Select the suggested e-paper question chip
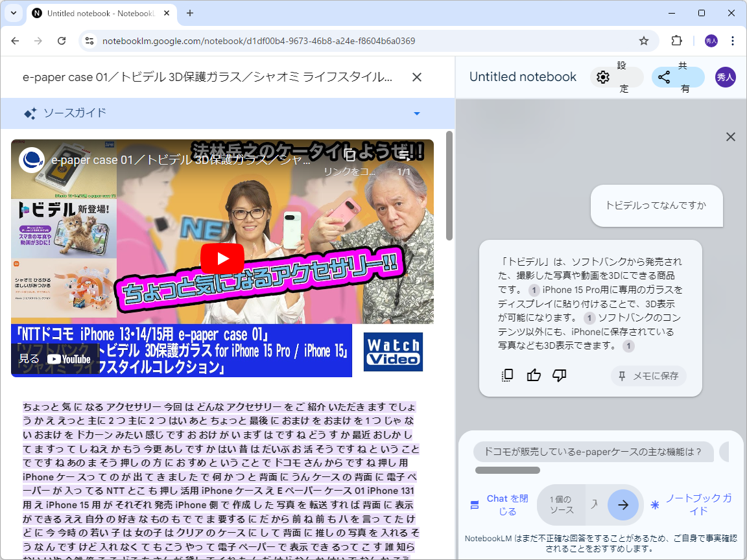747x560 pixels. [592, 453]
